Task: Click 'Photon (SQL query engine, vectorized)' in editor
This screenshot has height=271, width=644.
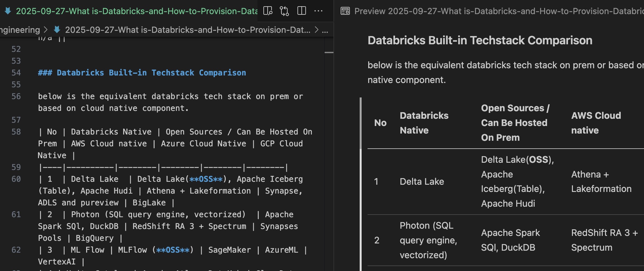Action: tap(158, 215)
